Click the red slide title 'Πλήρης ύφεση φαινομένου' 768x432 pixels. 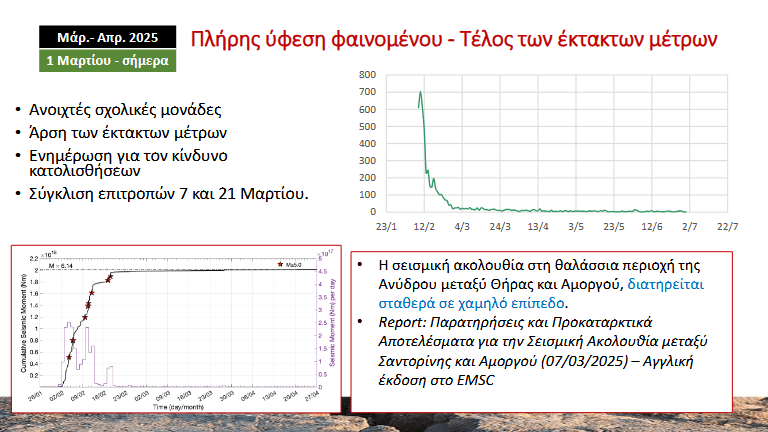point(340,39)
